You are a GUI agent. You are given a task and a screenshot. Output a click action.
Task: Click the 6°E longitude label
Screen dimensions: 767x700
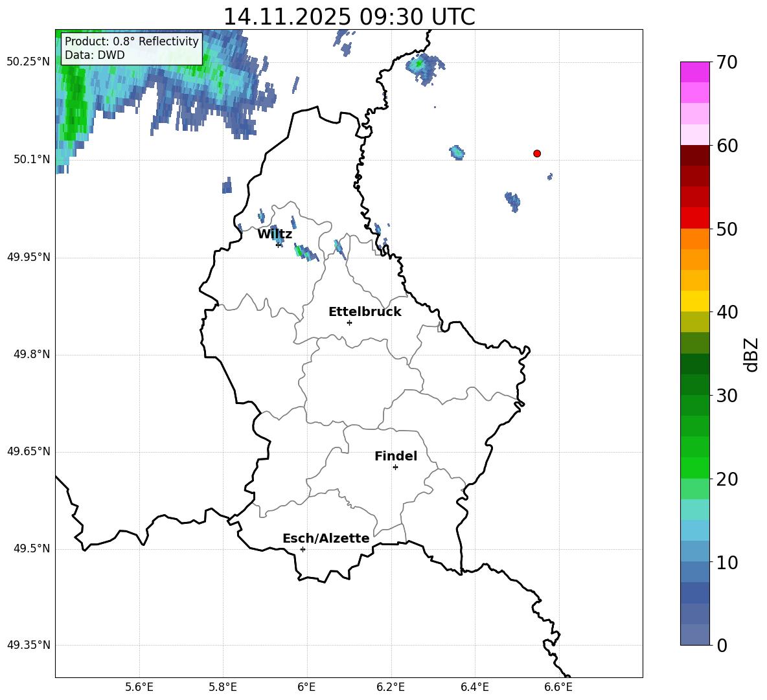[x=306, y=687]
